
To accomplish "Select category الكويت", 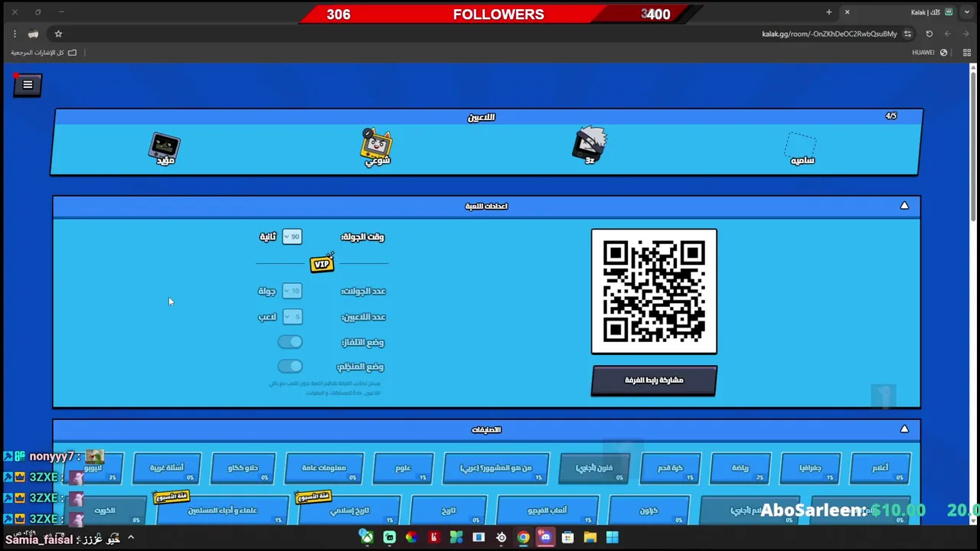I will pyautogui.click(x=105, y=510).
